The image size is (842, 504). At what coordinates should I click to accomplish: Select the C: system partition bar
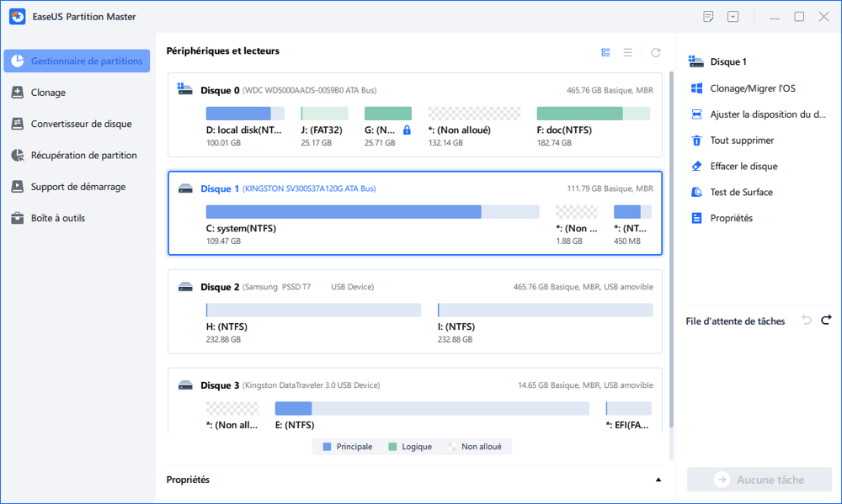(x=373, y=211)
